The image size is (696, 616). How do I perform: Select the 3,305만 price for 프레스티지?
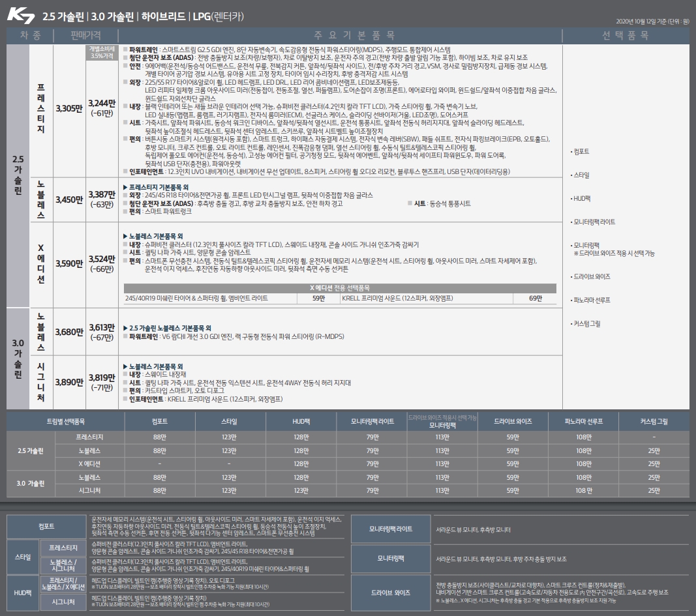69,108
